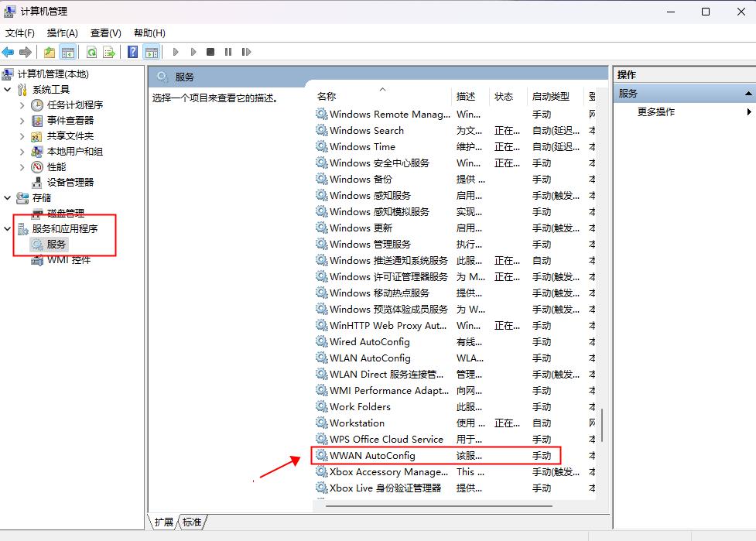756x541 pixels.
Task: Toggle the show/hide console tree icon
Action: click(x=68, y=52)
